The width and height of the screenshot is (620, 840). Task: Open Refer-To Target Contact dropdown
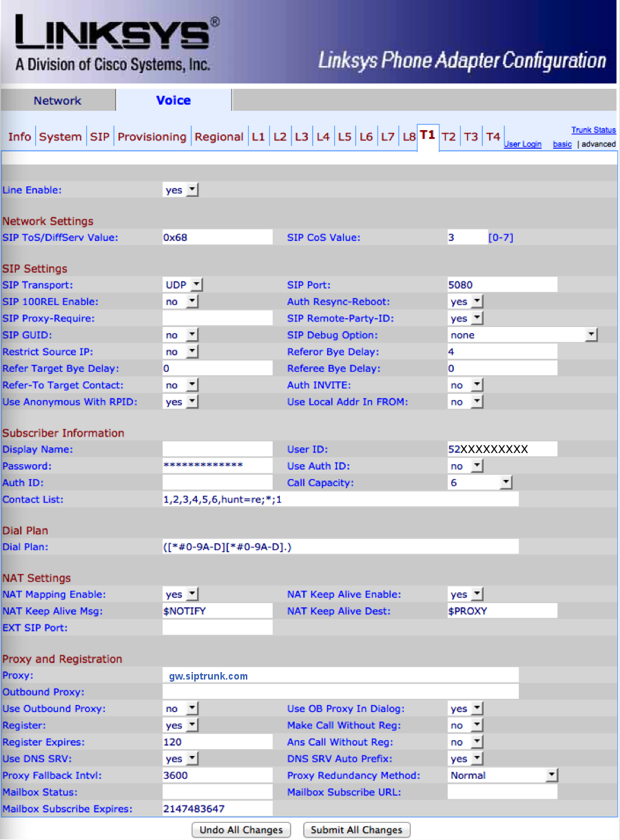point(181,386)
